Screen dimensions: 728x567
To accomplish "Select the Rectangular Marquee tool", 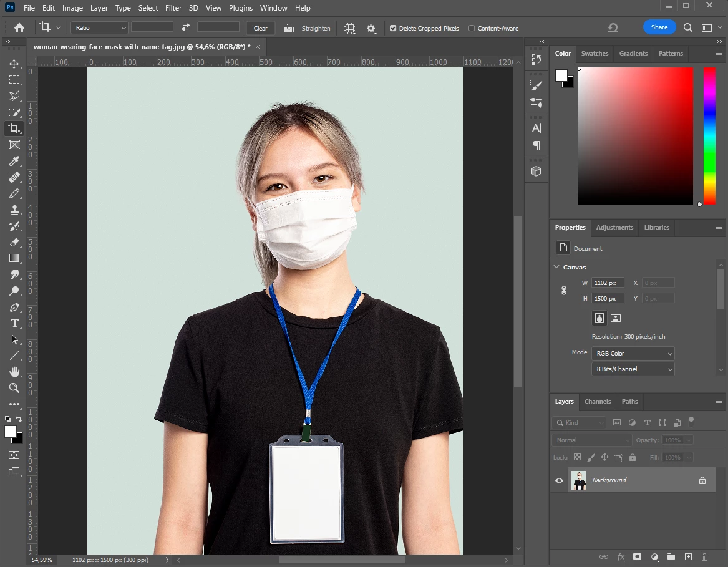I will coord(14,80).
